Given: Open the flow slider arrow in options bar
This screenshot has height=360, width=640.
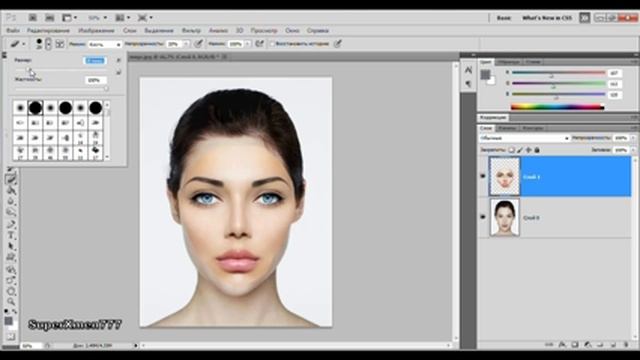Looking at the screenshot, I should 247,44.
